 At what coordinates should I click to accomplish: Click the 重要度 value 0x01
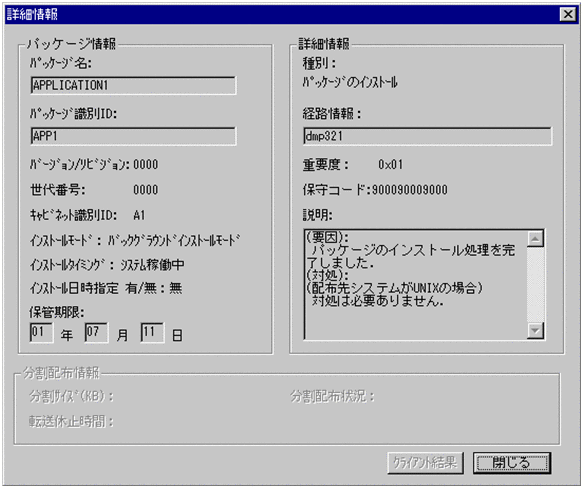(390, 164)
